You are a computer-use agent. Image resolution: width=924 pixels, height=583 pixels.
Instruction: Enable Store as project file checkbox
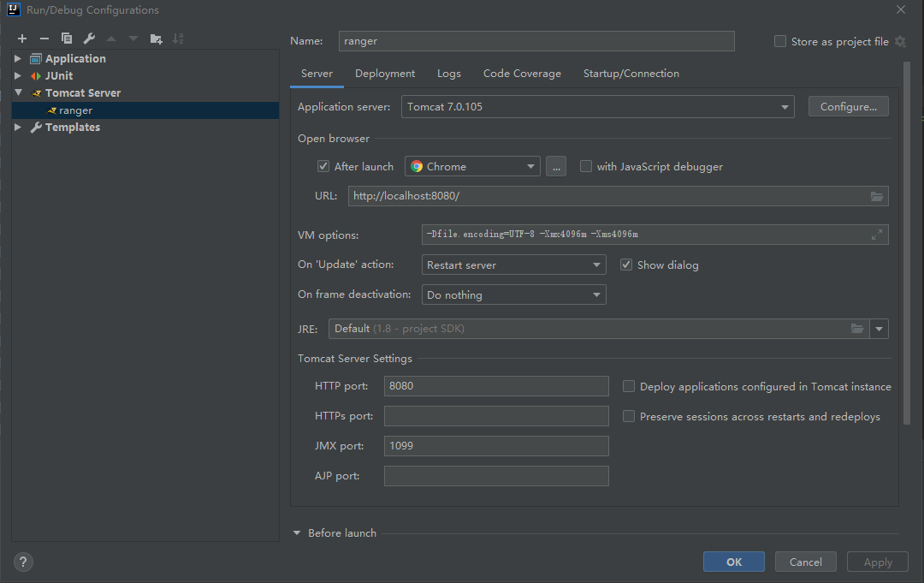click(779, 41)
